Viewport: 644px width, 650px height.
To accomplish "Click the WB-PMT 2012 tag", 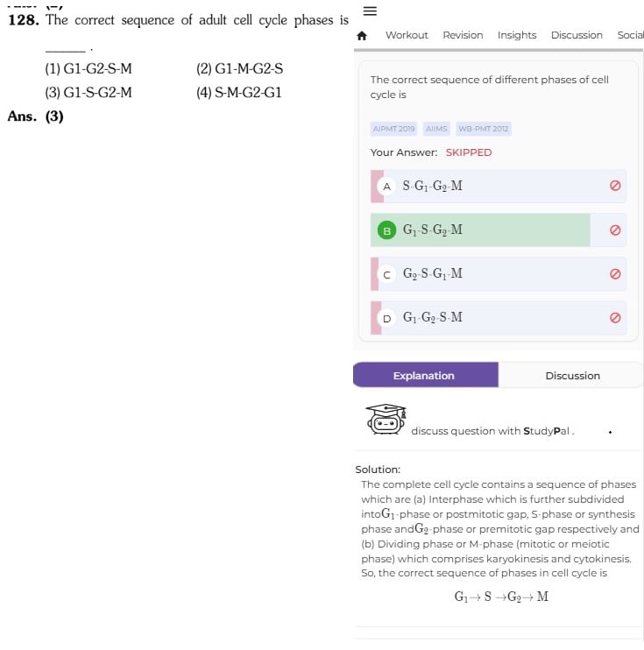I will [483, 129].
